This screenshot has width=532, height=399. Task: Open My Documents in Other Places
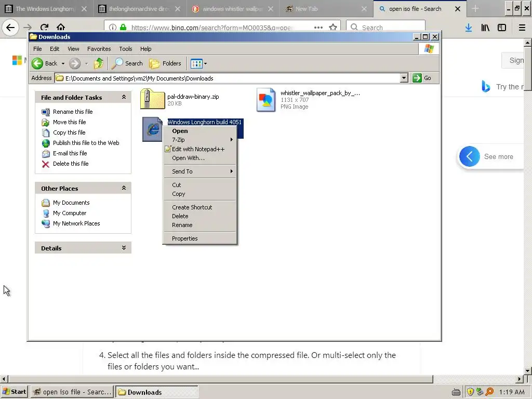tap(71, 203)
